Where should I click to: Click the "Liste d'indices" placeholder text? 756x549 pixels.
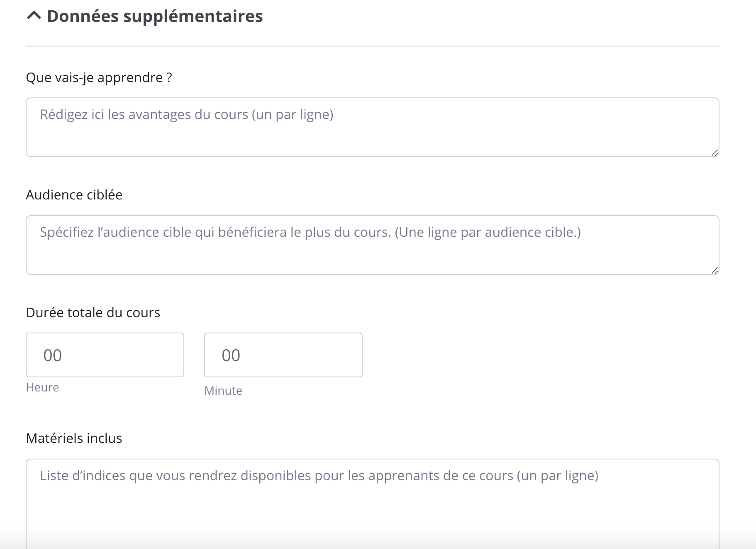[319, 476]
